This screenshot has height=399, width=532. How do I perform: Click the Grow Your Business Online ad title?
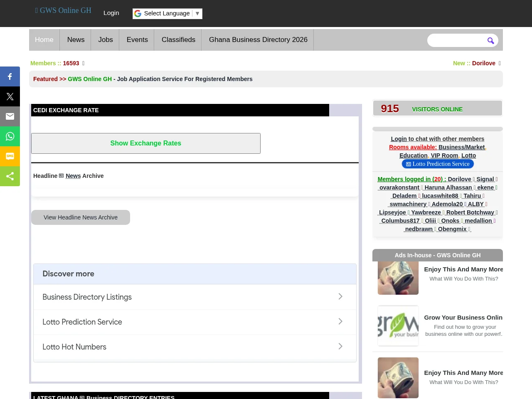coord(463,318)
